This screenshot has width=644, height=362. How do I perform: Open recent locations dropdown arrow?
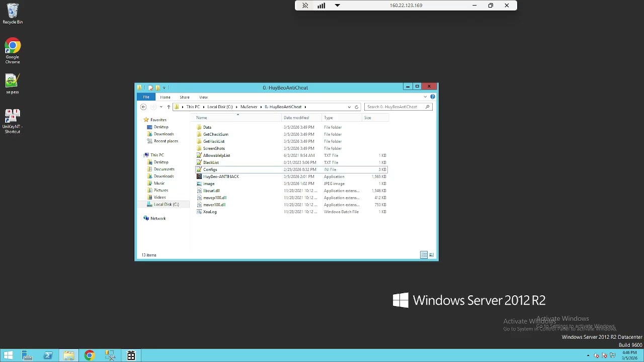tap(161, 107)
